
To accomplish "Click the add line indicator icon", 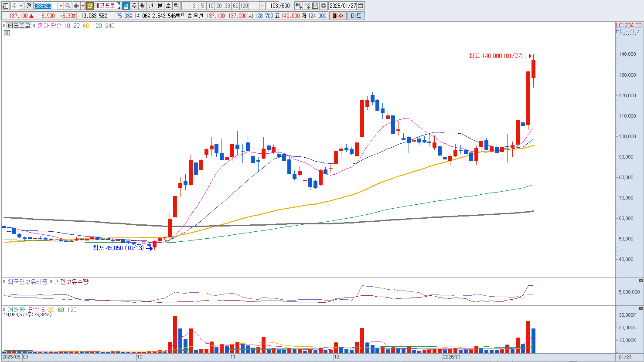I will [x=307, y=6].
